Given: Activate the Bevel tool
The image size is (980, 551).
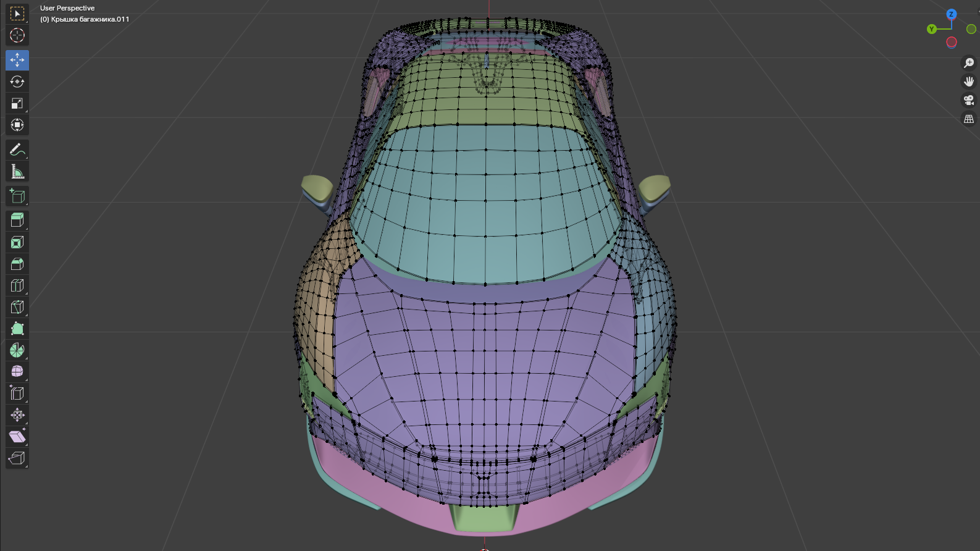Looking at the screenshot, I should tap(17, 264).
